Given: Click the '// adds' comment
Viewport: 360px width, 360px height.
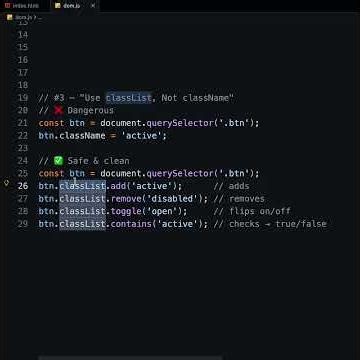Looking at the screenshot, I should coord(232,186).
